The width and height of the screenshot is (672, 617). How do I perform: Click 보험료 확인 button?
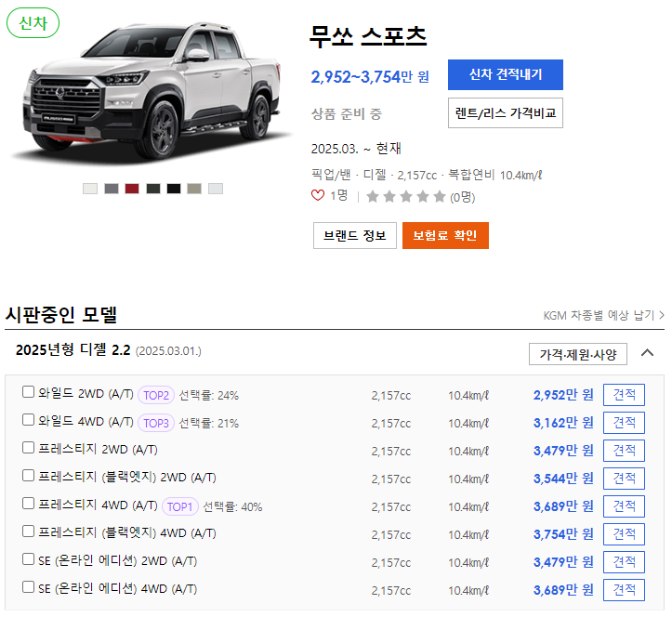pyautogui.click(x=445, y=235)
